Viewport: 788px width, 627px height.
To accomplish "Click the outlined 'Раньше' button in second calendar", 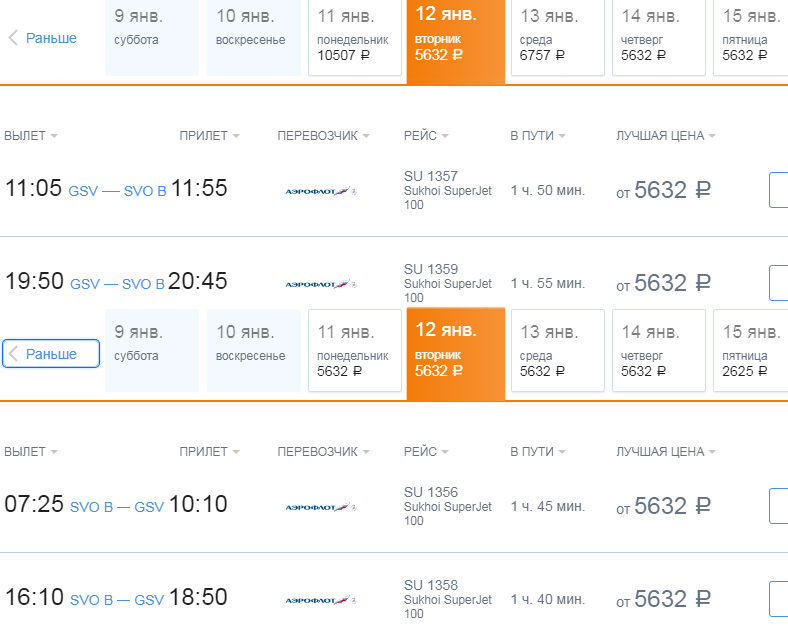I will [x=51, y=354].
